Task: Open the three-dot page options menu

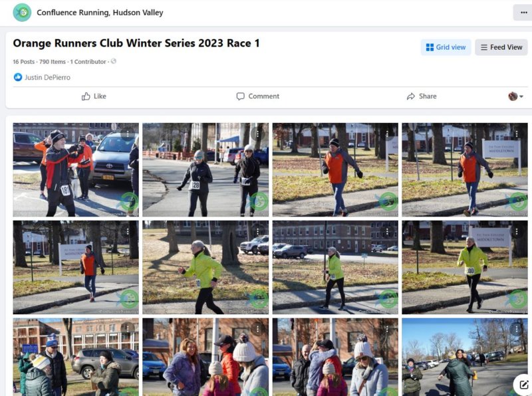Action: pos(523,13)
